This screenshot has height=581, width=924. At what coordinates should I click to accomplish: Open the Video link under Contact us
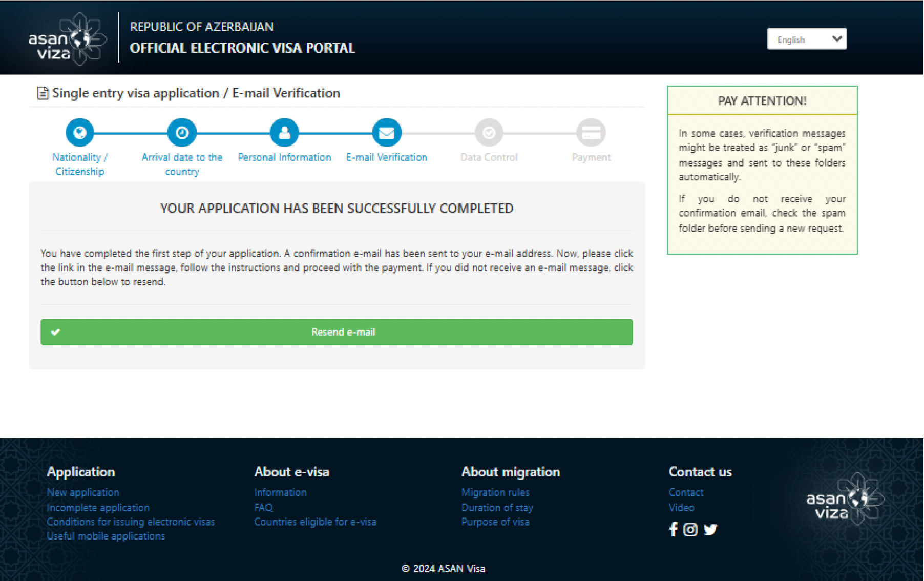tap(681, 508)
